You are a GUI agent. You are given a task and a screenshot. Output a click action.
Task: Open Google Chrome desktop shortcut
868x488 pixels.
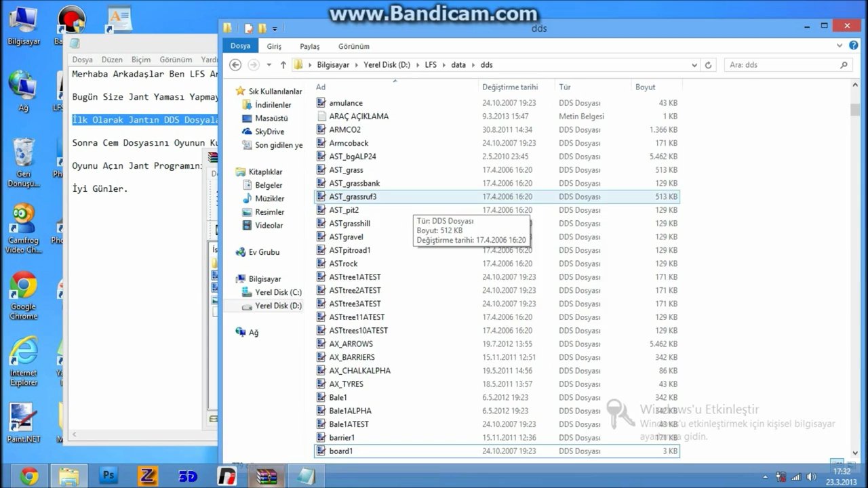pyautogui.click(x=23, y=296)
